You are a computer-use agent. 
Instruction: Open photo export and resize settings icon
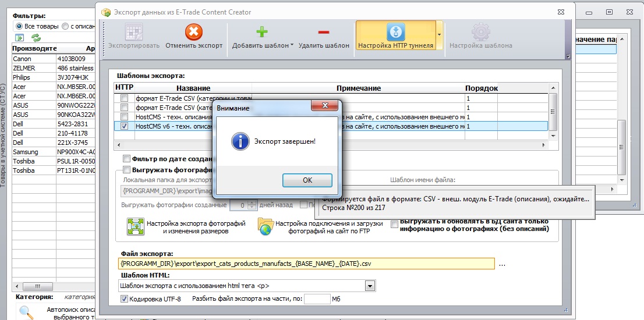coord(135,227)
